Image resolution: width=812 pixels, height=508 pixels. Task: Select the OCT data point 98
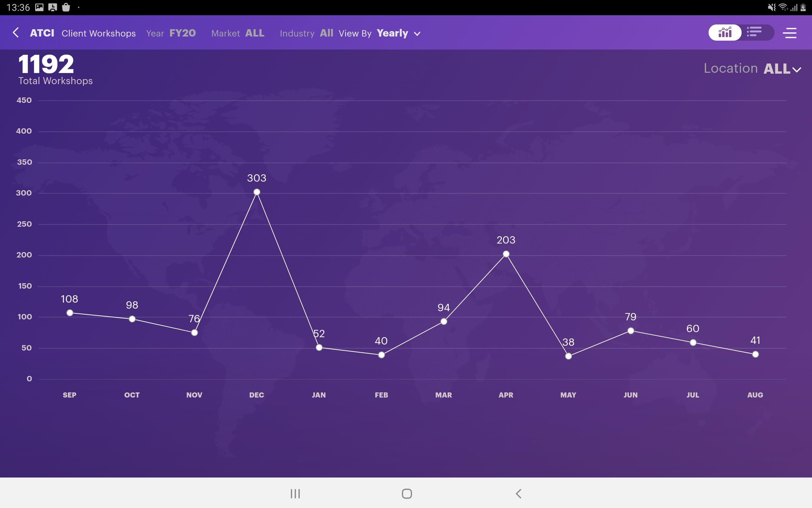(132, 319)
